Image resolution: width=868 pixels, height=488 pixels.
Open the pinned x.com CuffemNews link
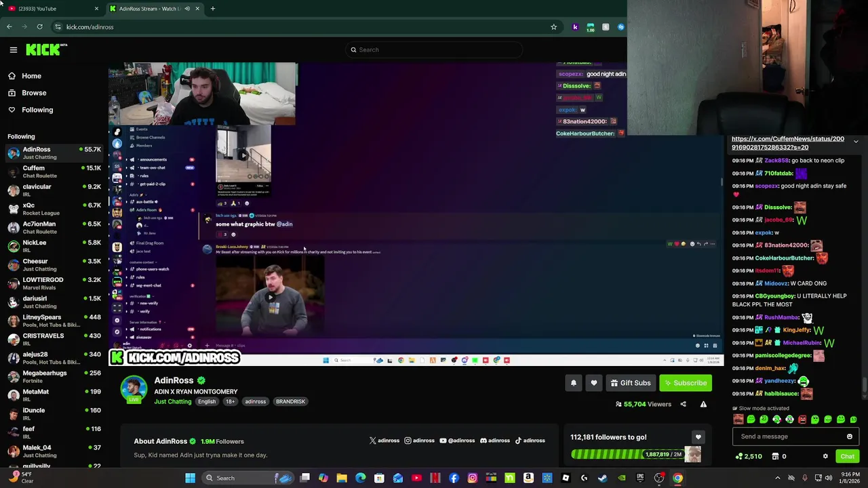click(x=788, y=143)
